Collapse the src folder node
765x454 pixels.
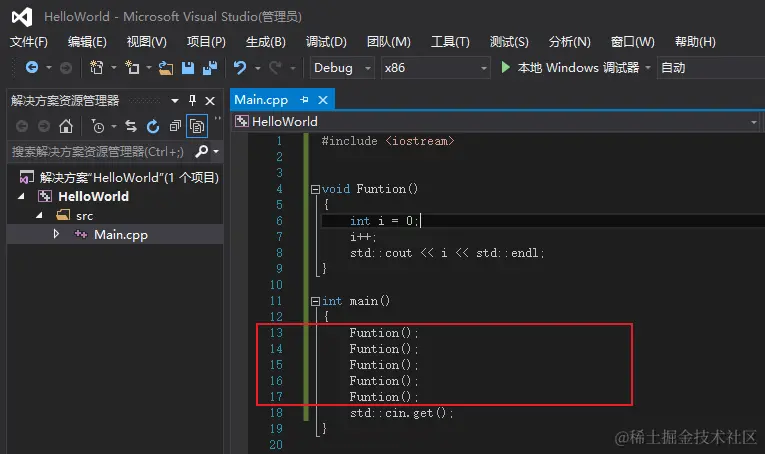pyautogui.click(x=40, y=216)
